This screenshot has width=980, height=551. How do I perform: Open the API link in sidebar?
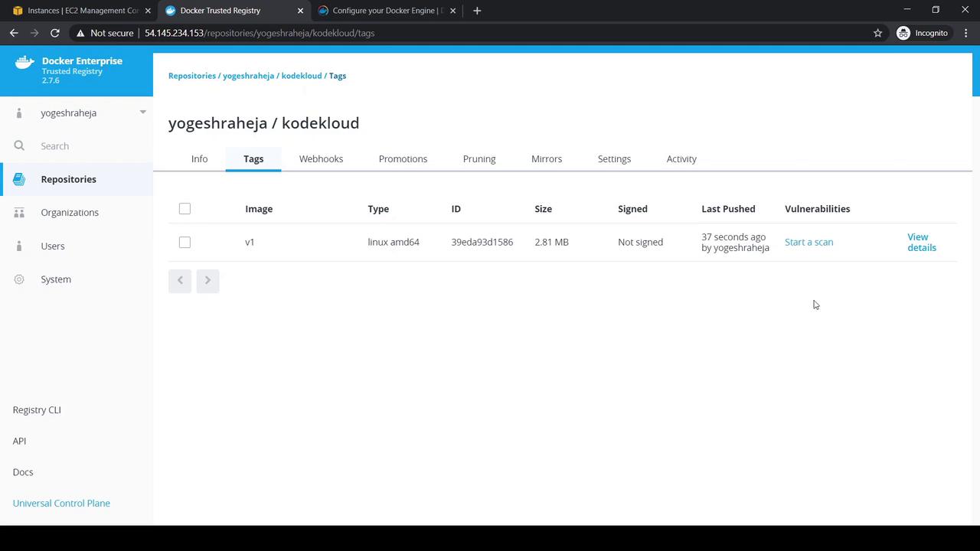pyautogui.click(x=19, y=442)
